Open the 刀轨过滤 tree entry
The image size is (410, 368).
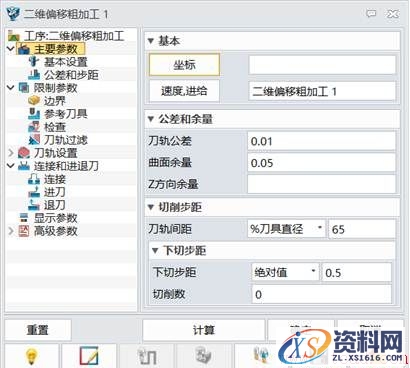(x=66, y=140)
